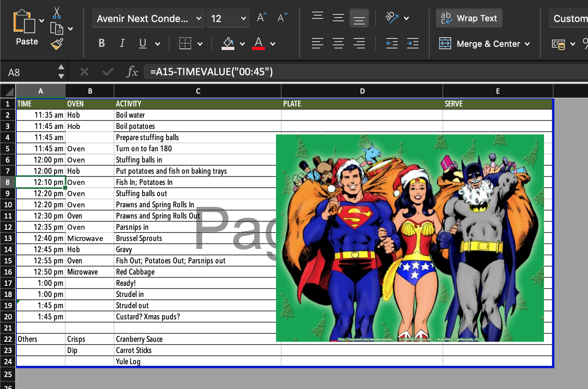588x389 pixels.
Task: Click the Cut scissors icon
Action: (x=57, y=13)
